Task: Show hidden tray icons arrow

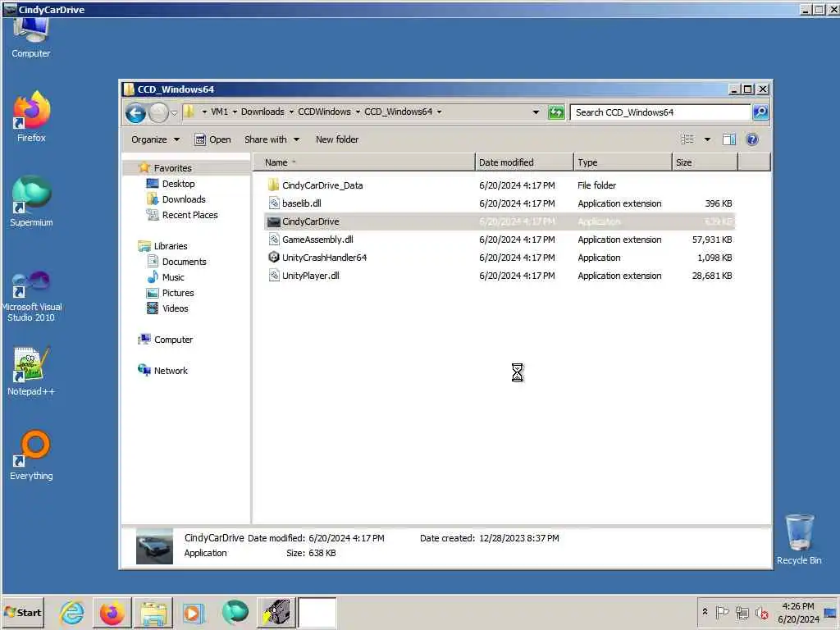Action: (705, 612)
